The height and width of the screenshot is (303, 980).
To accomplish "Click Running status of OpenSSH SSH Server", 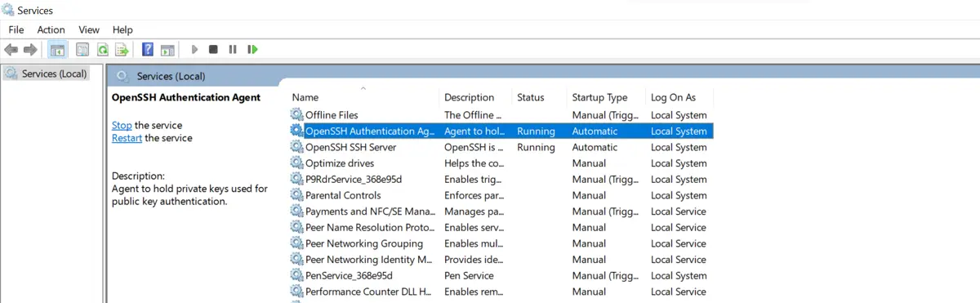I will (536, 147).
